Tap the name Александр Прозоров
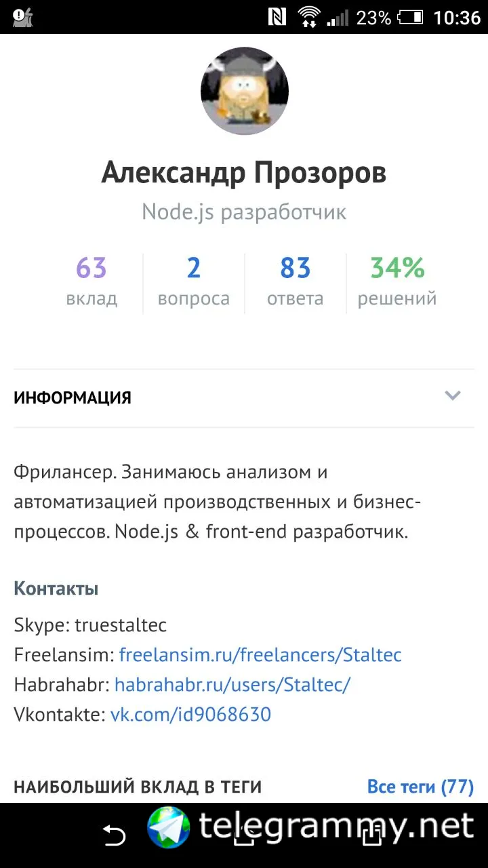Image resolution: width=488 pixels, height=868 pixels. click(244, 173)
